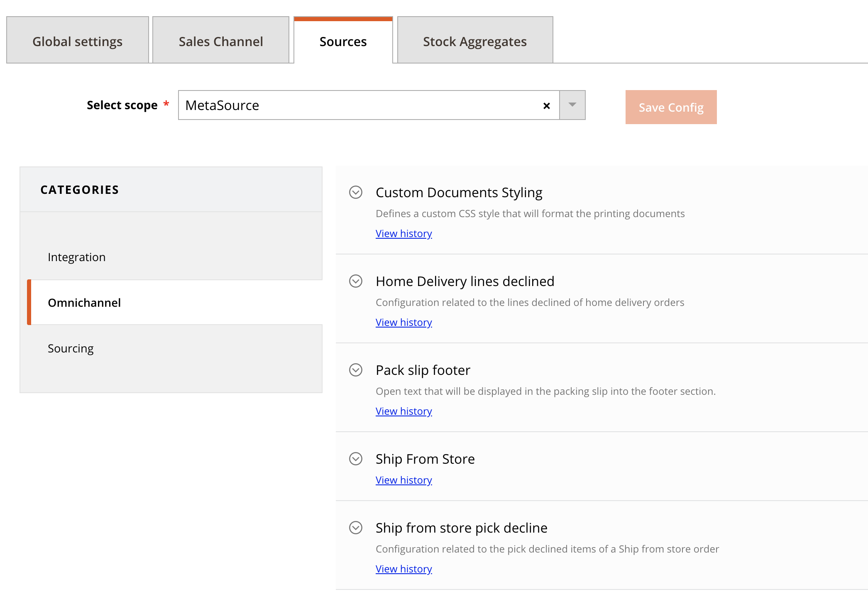Click the Custom Documents Styling heading
Viewport: 868px width, 604px height.
(x=459, y=193)
